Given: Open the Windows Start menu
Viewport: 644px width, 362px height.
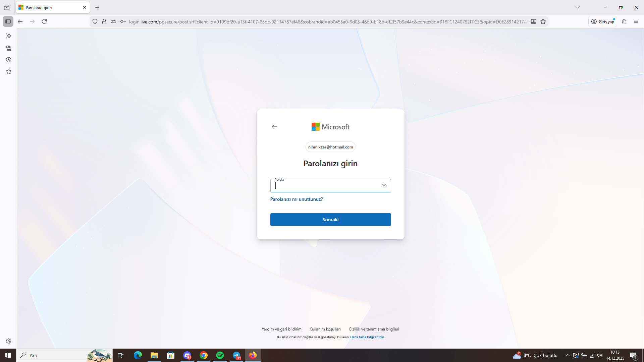Looking at the screenshot, I should (8, 355).
